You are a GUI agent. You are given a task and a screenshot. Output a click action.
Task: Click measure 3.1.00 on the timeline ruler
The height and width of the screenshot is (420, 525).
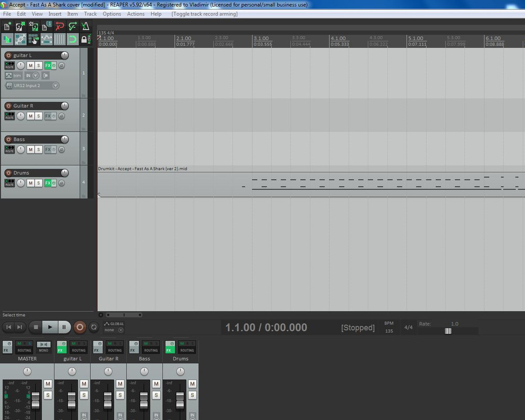tap(261, 38)
